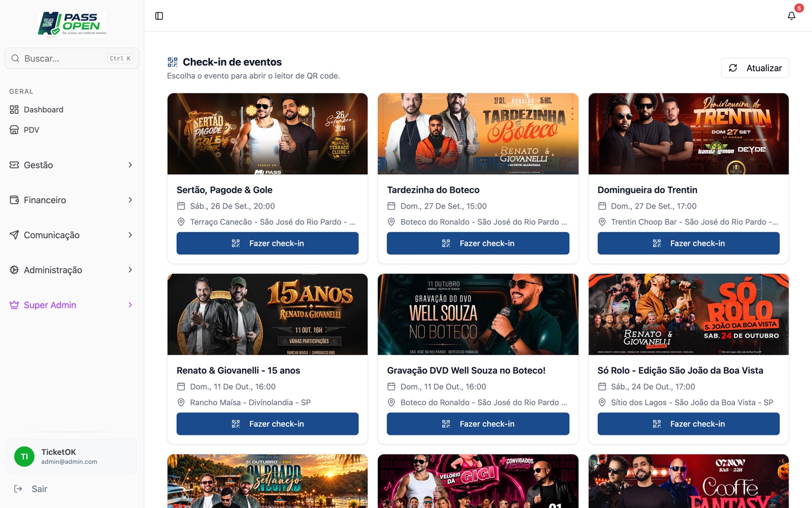The height and width of the screenshot is (508, 812).
Task: Click the refresh icon in Atualizar
Action: [x=733, y=68]
